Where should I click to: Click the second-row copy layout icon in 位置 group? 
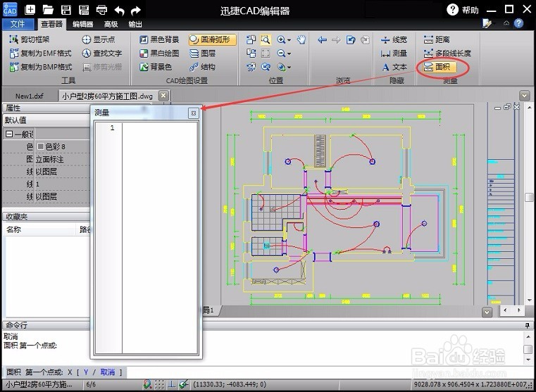(x=251, y=53)
